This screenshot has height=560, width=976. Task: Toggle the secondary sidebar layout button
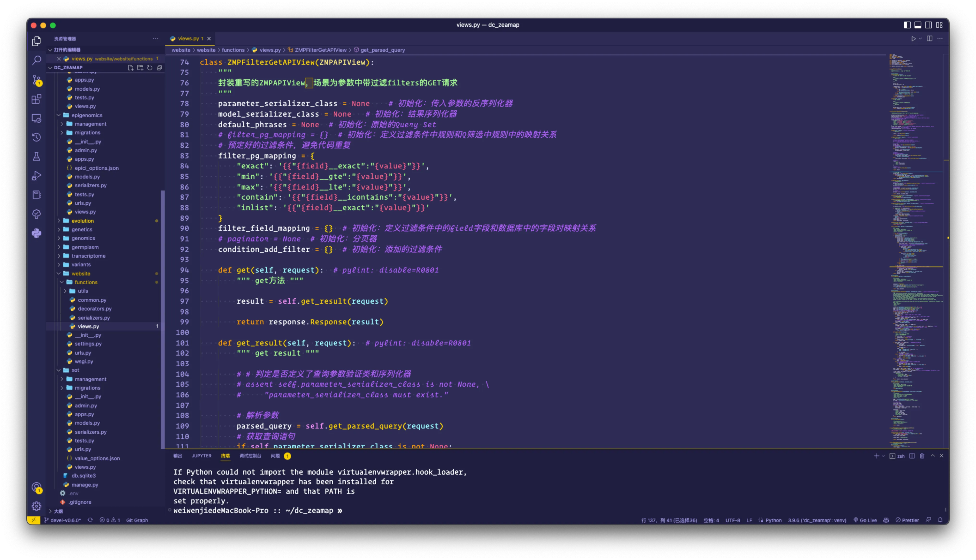click(928, 25)
